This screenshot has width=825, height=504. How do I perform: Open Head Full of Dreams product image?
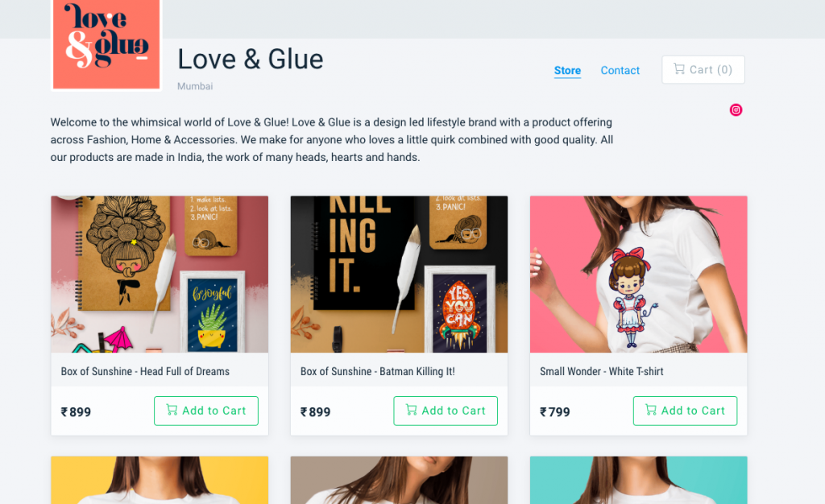pyautogui.click(x=160, y=274)
